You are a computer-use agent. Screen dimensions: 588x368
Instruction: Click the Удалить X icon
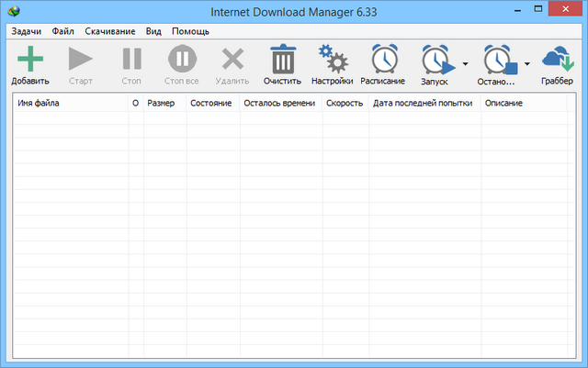232,61
